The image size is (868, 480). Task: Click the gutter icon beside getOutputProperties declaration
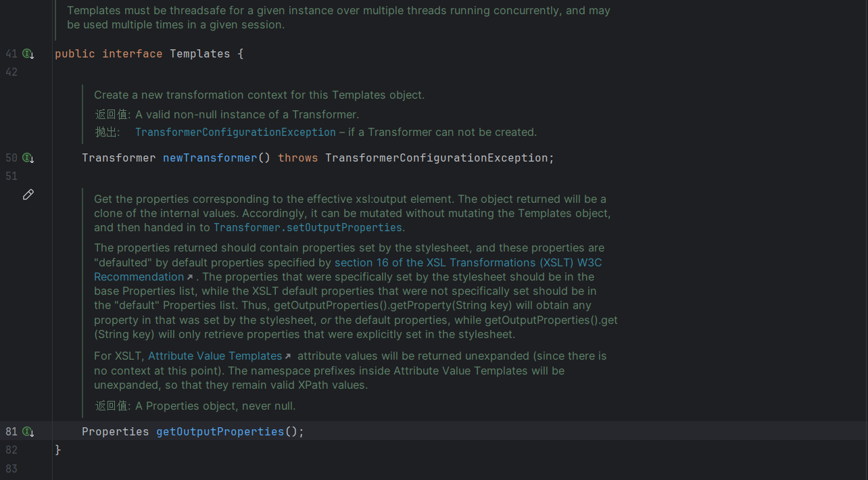28,431
